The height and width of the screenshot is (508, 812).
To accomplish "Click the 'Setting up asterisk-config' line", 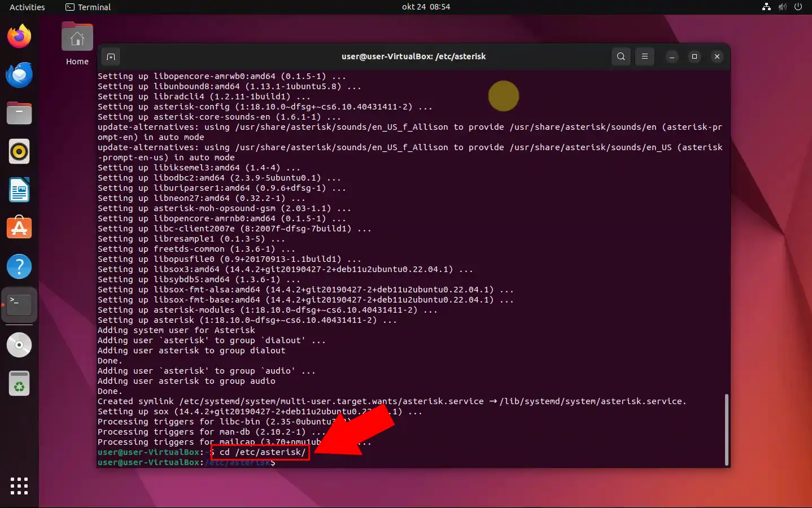I will coord(265,107).
